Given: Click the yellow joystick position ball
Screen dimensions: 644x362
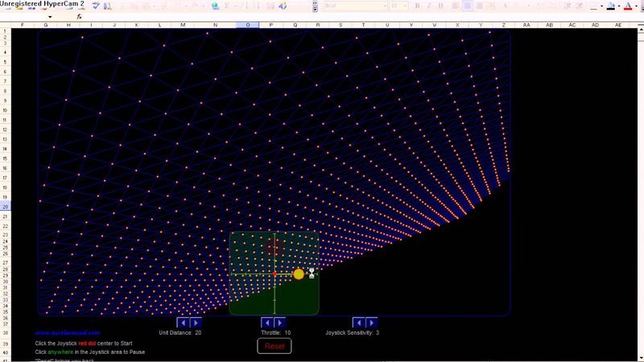Looking at the screenshot, I should pyautogui.click(x=299, y=274).
